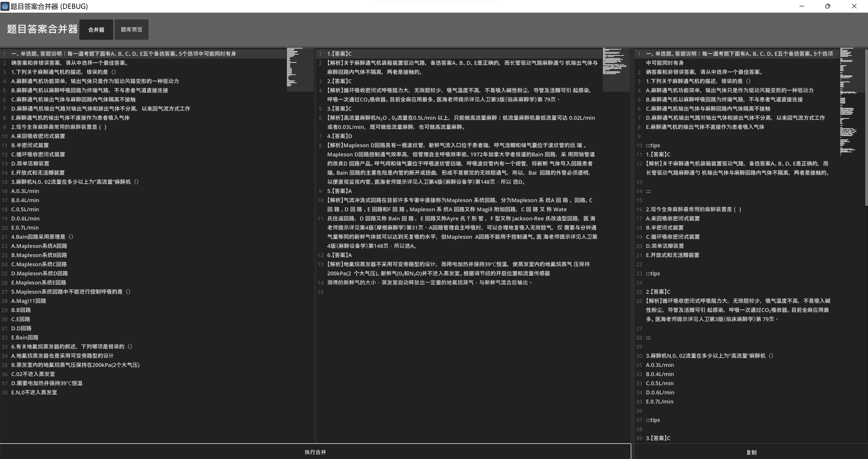The image size is (868, 459).
Task: Open the 题库预览 tab
Action: tap(131, 30)
